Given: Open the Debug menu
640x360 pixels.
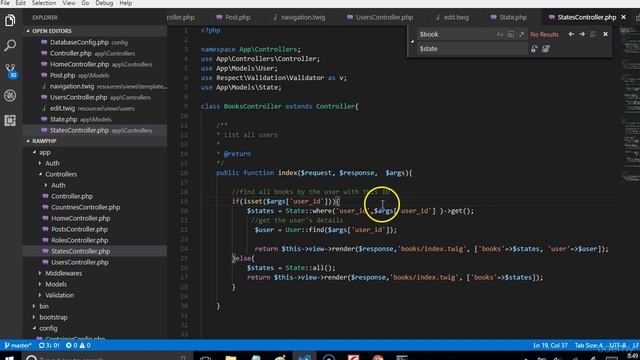Looking at the screenshot, I should [x=104, y=3].
